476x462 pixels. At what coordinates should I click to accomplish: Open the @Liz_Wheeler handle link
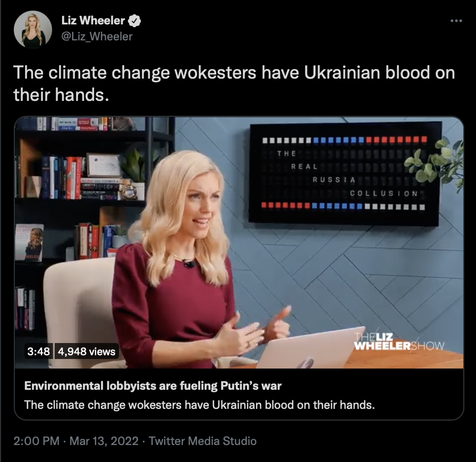click(x=97, y=37)
